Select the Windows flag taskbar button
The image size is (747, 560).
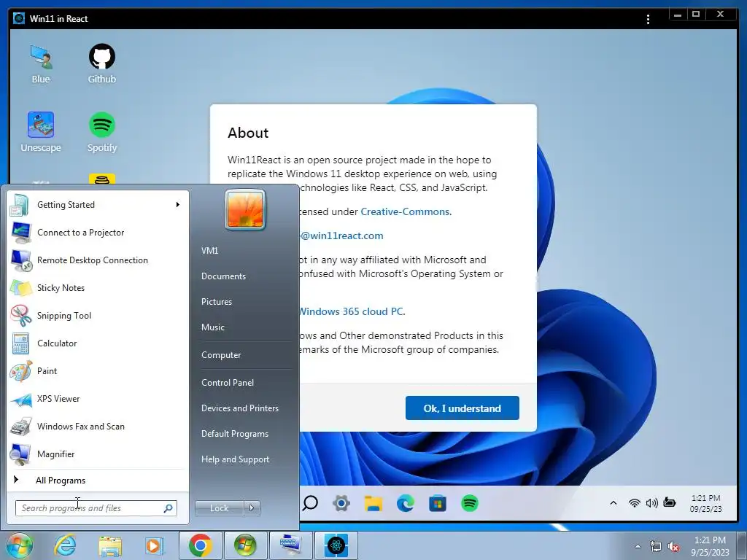pyautogui.click(x=245, y=545)
